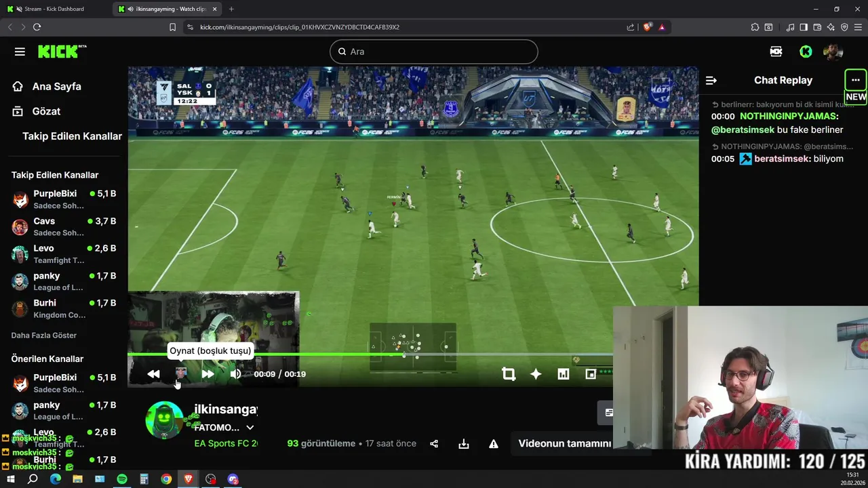
Task: Open Brave Rewards triangle icon
Action: [661, 27]
